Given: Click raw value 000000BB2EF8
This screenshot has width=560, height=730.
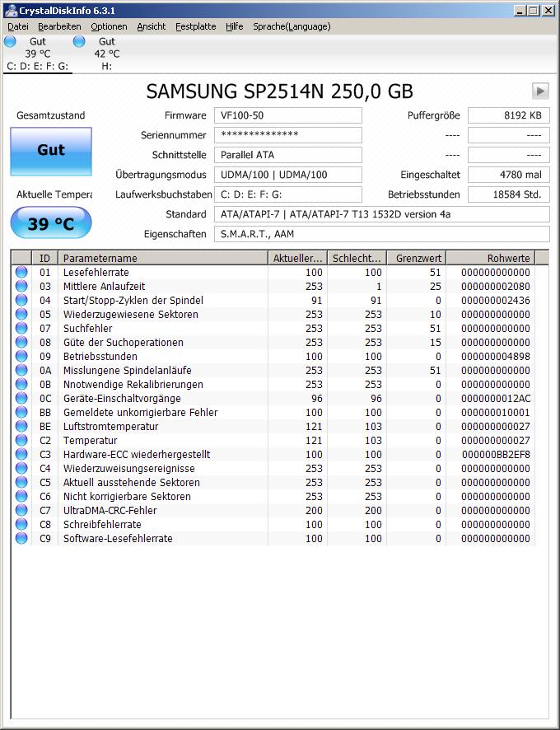Looking at the screenshot, I should coord(496,454).
